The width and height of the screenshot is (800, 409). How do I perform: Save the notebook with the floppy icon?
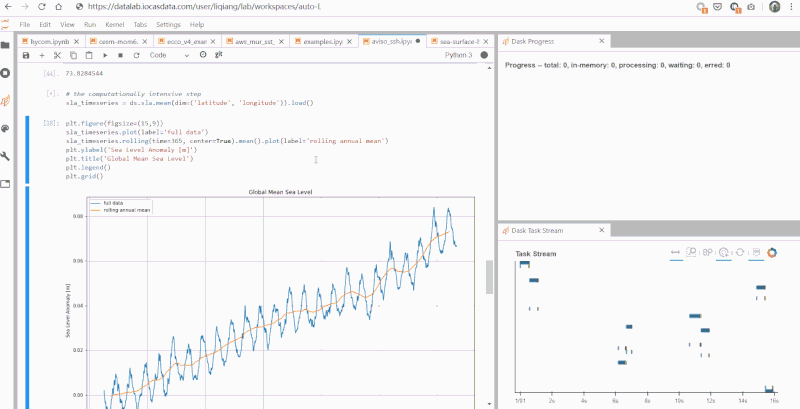point(26,55)
